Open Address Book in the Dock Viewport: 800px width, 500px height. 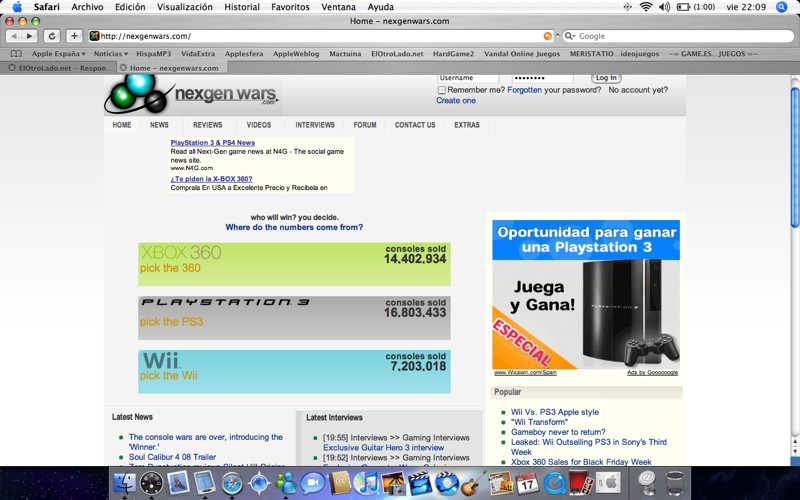pyautogui.click(x=339, y=482)
